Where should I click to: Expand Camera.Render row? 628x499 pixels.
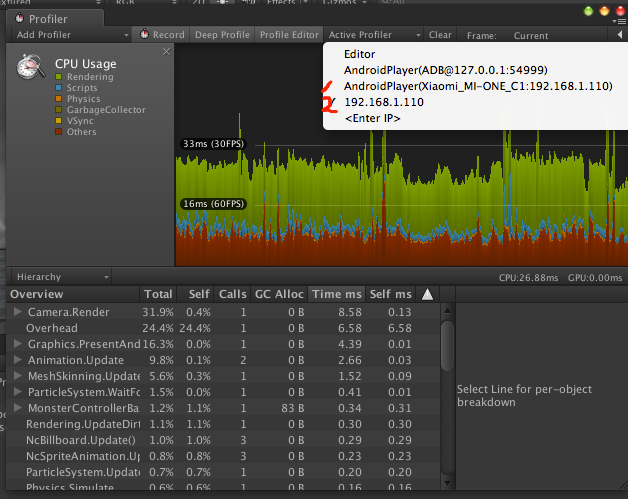(17, 312)
